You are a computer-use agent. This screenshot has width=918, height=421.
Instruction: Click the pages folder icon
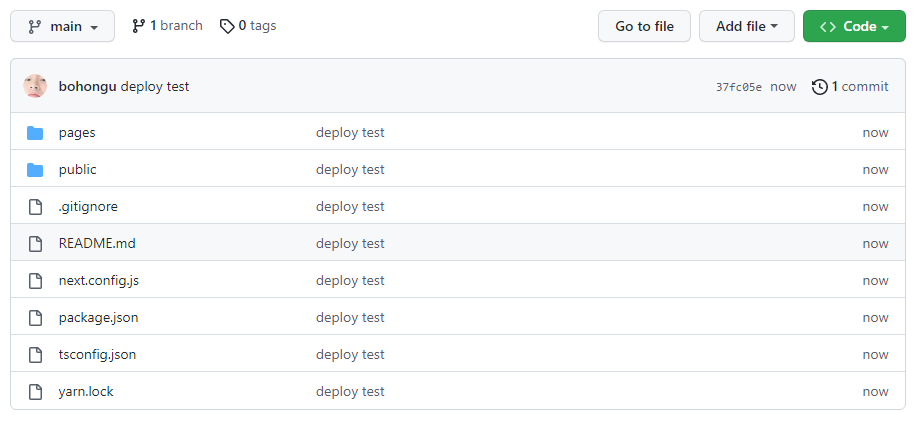(x=35, y=133)
